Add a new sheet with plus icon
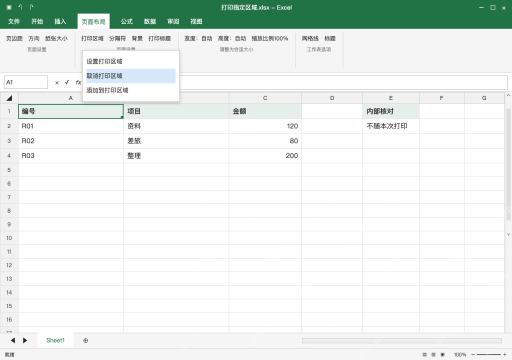 pos(86,340)
